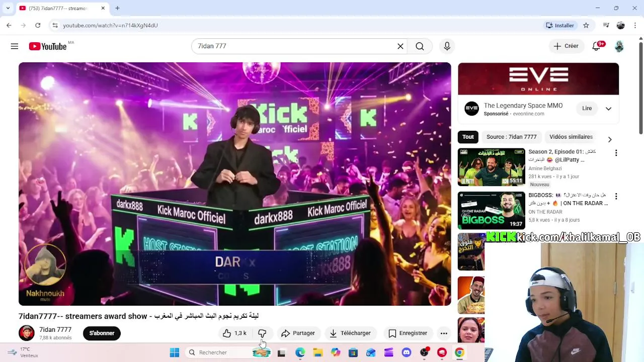Select the "Tout" filter chip
The image size is (644, 362).
468,137
